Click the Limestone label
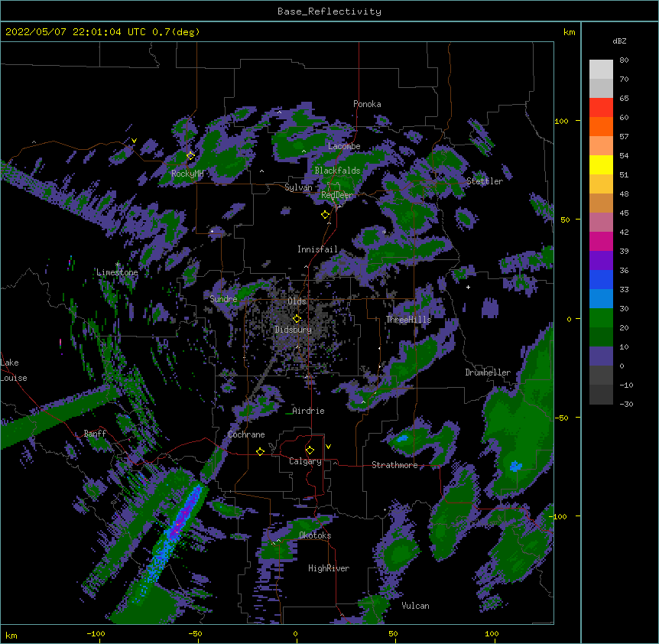 pyautogui.click(x=117, y=272)
